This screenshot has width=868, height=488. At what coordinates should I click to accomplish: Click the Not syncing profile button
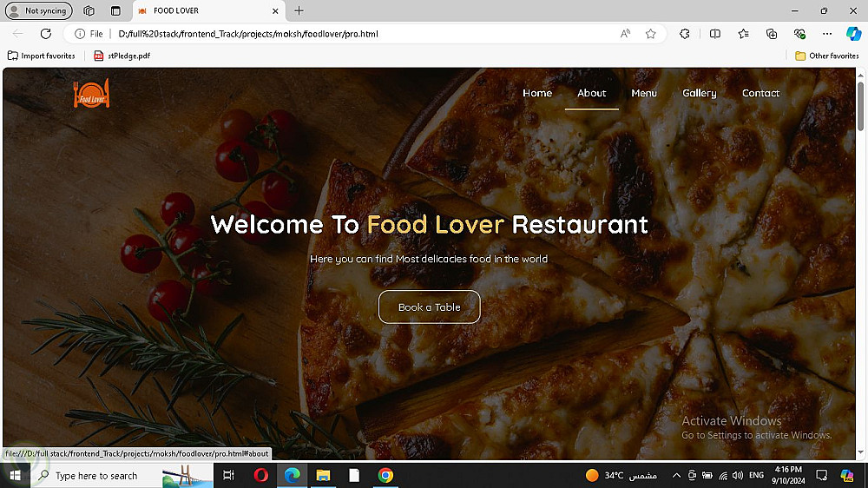(x=39, y=10)
